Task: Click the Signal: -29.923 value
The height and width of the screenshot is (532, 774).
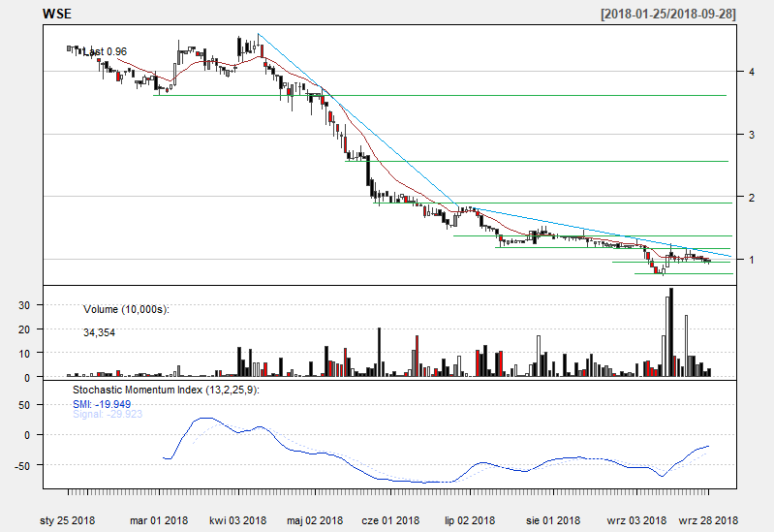Action: click(108, 414)
